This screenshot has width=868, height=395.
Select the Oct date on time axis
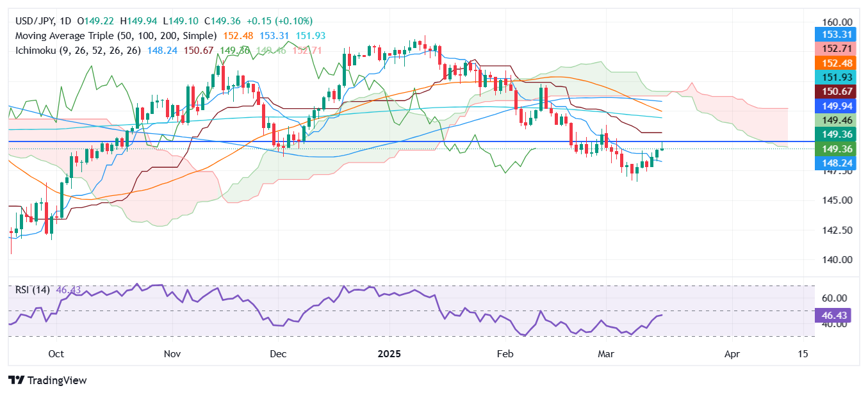[56, 353]
